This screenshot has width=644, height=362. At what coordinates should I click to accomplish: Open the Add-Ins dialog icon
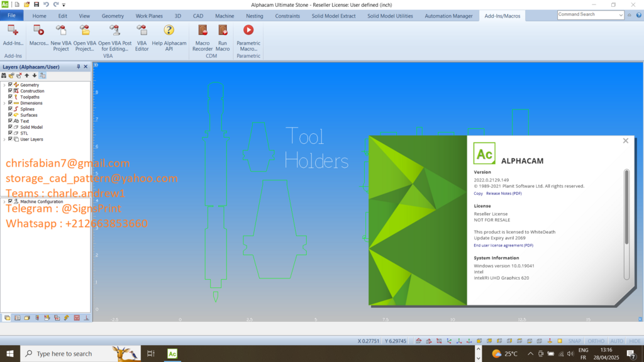[13, 30]
